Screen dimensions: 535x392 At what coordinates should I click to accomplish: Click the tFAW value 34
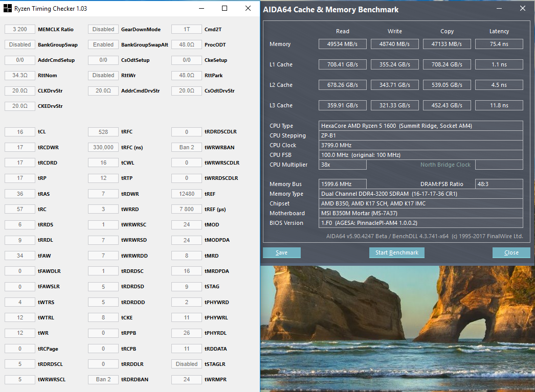click(x=20, y=256)
